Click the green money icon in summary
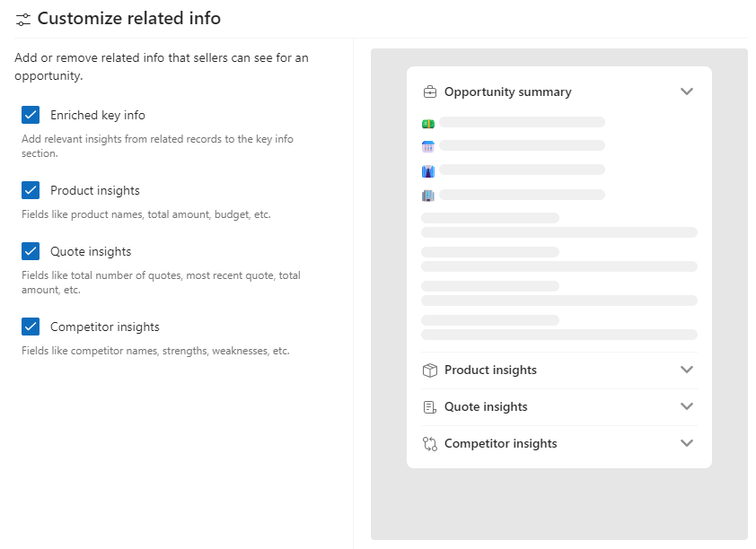 click(428, 123)
